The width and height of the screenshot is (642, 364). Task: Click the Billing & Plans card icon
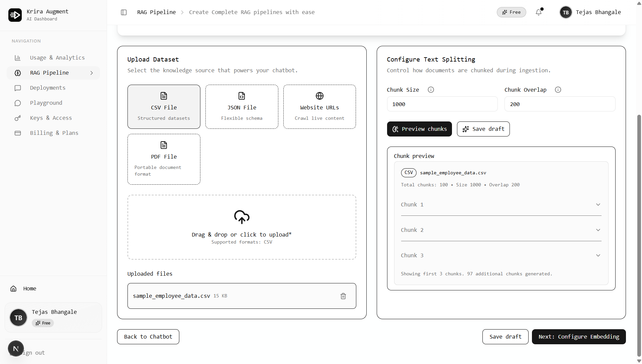pyautogui.click(x=18, y=133)
